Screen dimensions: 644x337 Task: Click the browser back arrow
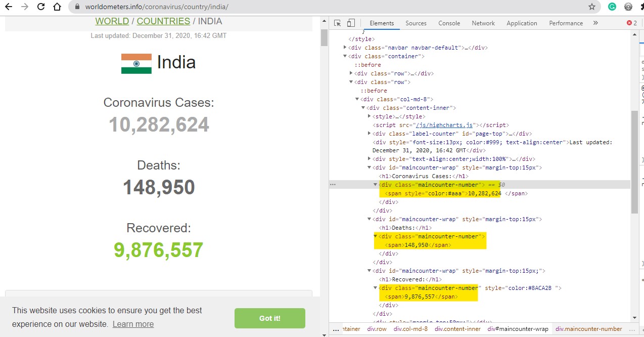(8, 7)
